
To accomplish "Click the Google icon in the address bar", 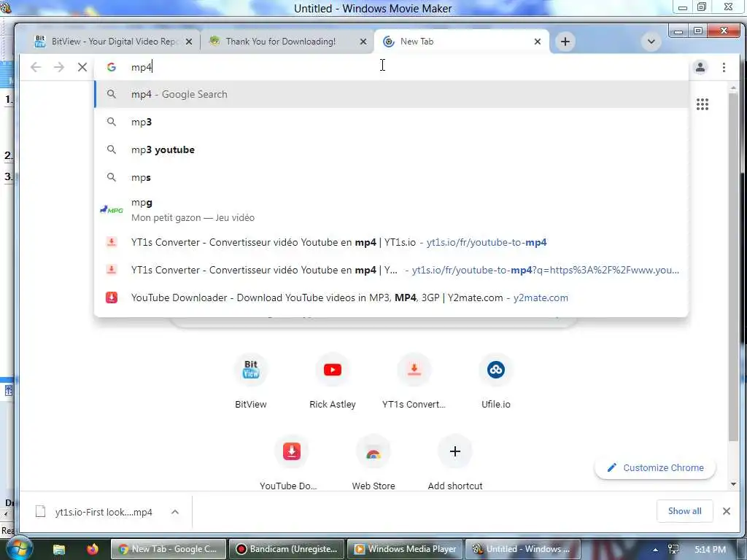I will coord(112,67).
